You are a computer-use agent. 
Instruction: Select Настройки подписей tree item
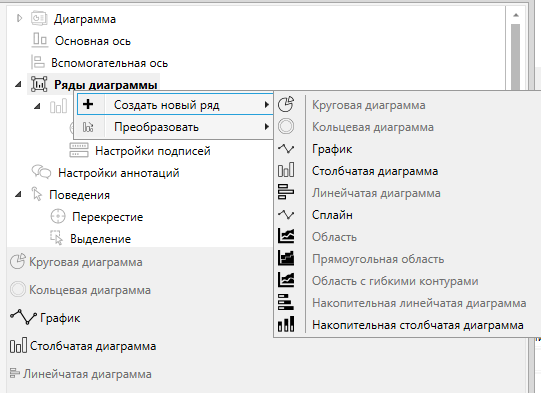pyautogui.click(x=153, y=151)
